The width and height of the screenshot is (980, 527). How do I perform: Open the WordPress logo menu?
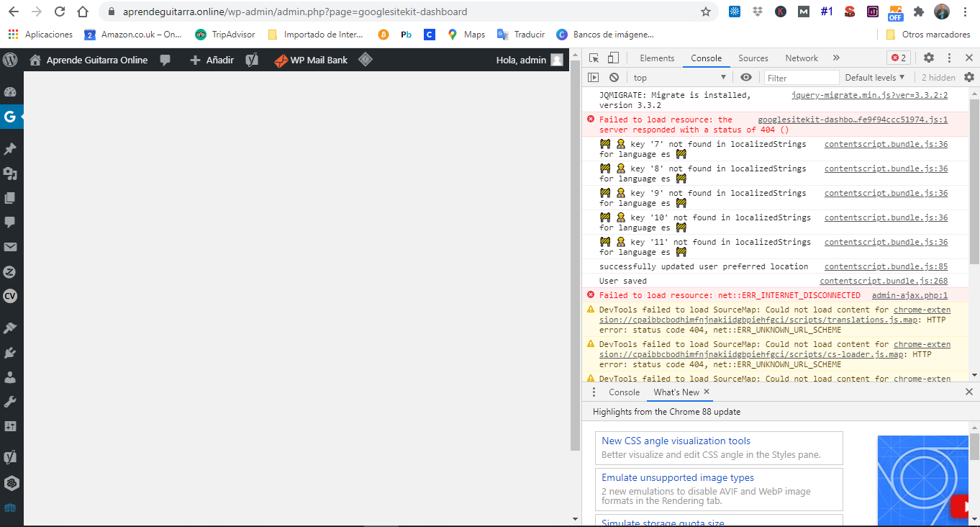10,60
